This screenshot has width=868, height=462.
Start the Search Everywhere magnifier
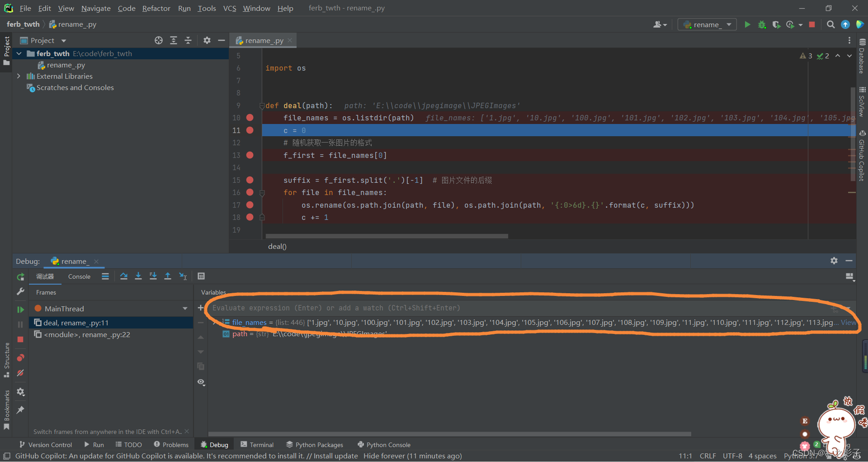(x=830, y=24)
